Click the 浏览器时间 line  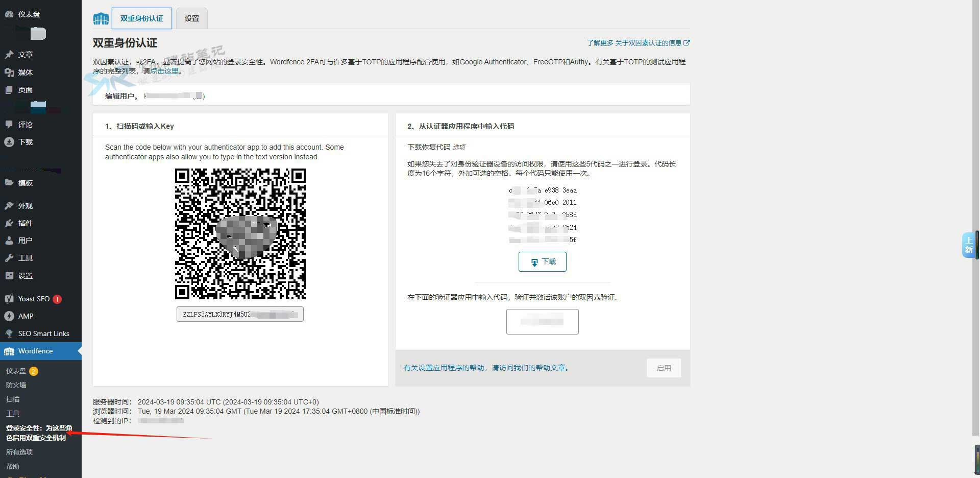click(256, 411)
